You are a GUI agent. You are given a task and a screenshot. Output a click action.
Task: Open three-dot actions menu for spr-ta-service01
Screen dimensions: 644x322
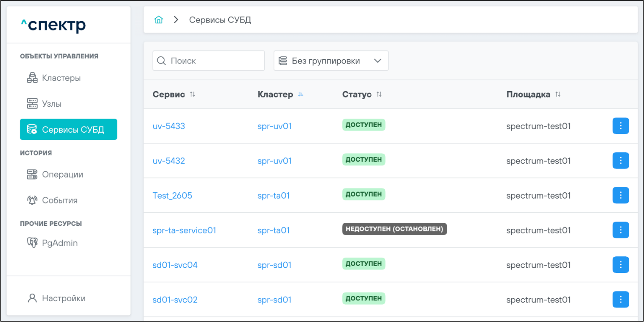click(x=620, y=230)
